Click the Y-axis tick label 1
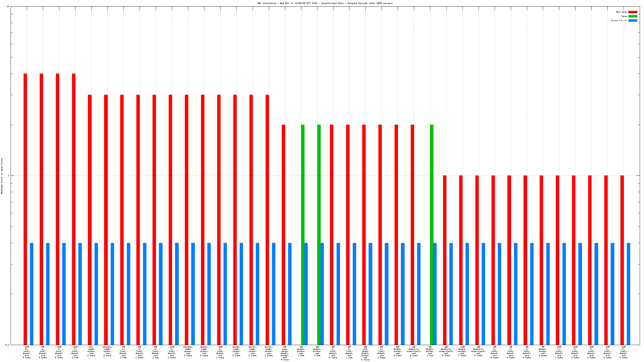This screenshot has width=644, height=362. [8, 176]
